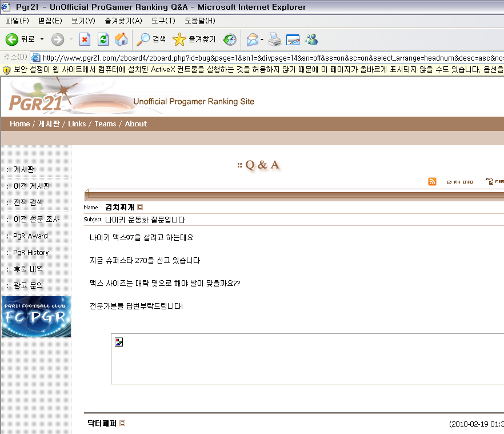Open the 보기(V) menu
504x434 pixels.
(83, 21)
